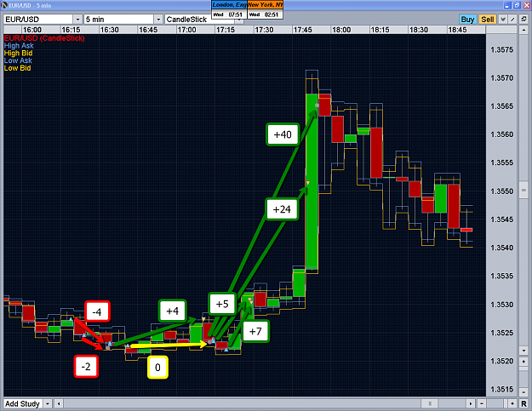The image size is (532, 411).
Task: Open the Add Study dropdown arrow
Action: pos(48,403)
